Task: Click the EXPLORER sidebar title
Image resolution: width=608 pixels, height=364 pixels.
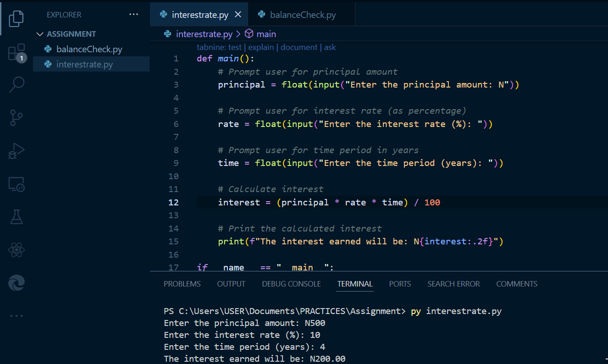Action: [64, 15]
